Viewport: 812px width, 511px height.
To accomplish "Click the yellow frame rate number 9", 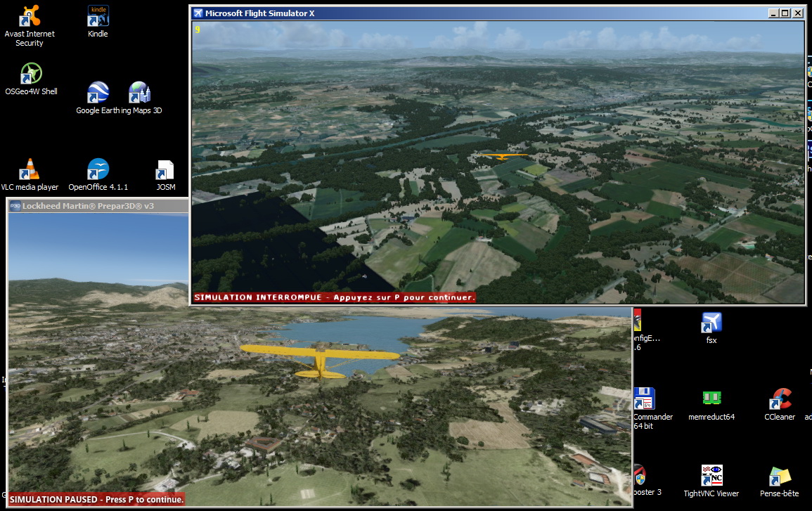I will (198, 30).
